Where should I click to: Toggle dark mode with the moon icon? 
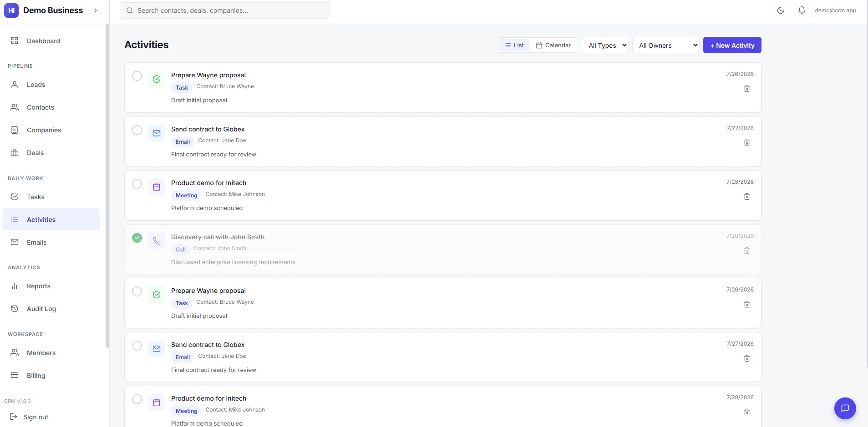tap(781, 10)
